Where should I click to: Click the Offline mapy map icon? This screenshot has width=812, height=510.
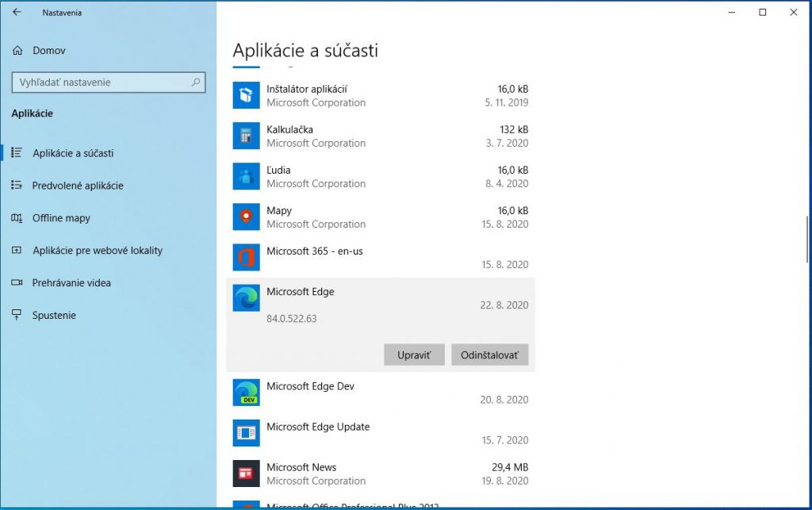click(17, 218)
